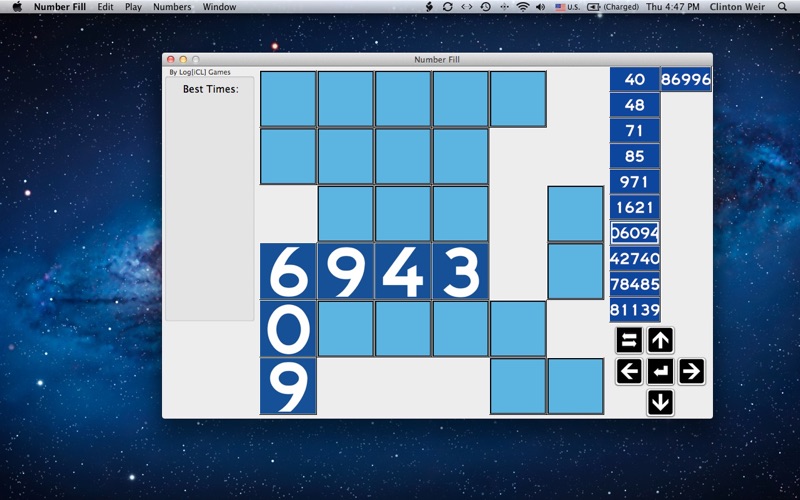The image size is (800, 500).
Task: Open the Numbers menu
Action: pyautogui.click(x=172, y=7)
